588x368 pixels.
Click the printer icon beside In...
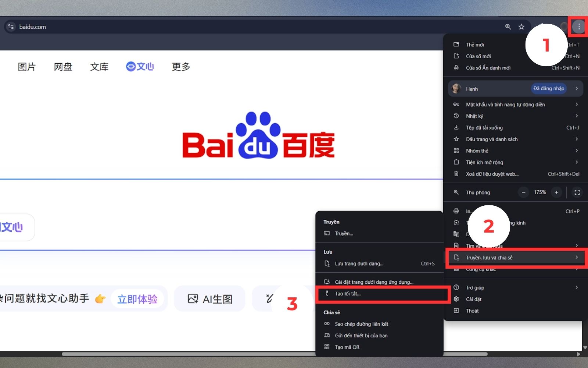click(456, 211)
